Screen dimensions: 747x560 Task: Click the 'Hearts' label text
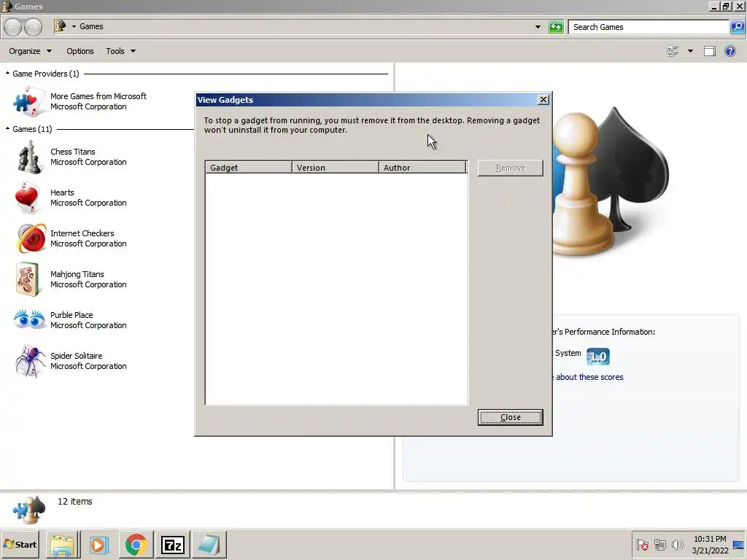(63, 192)
